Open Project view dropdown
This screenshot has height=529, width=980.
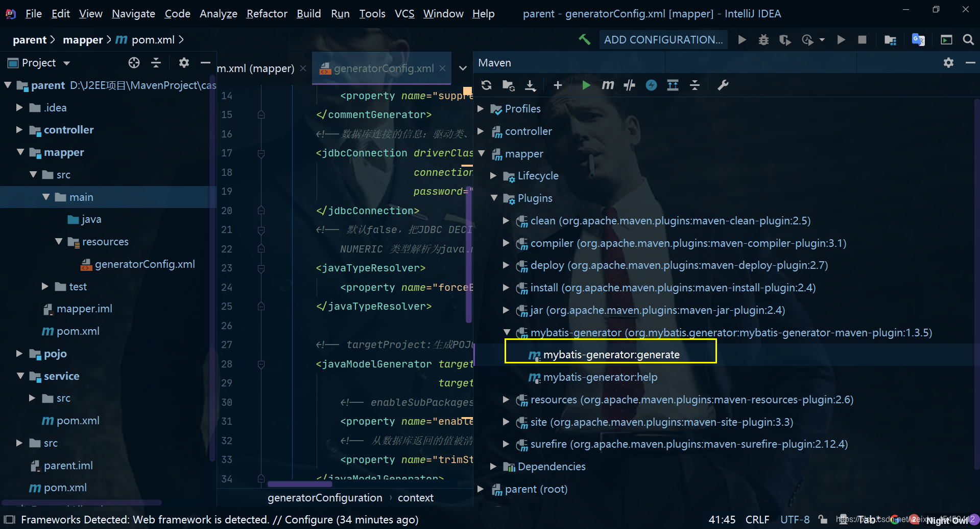(66, 63)
